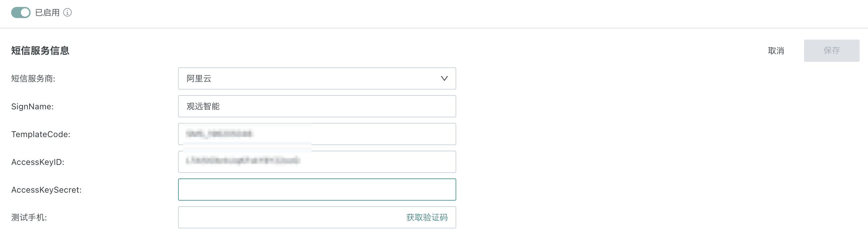Click the 短信服务商 field label
Viewport: 868px width, 243px height.
33,78
